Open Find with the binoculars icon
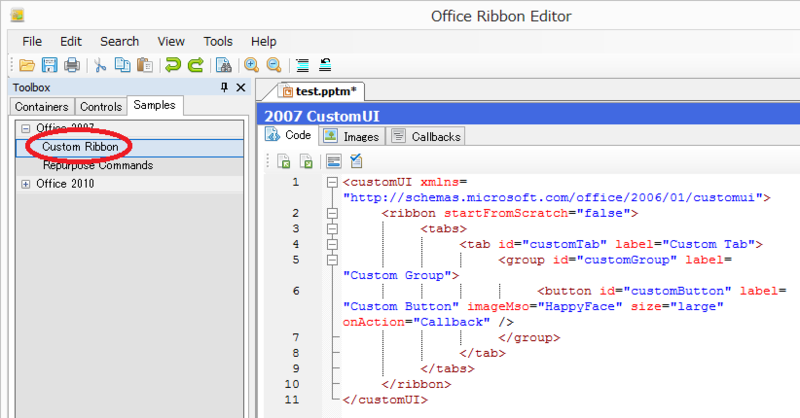Viewport: 800px width, 418px height. point(223,65)
